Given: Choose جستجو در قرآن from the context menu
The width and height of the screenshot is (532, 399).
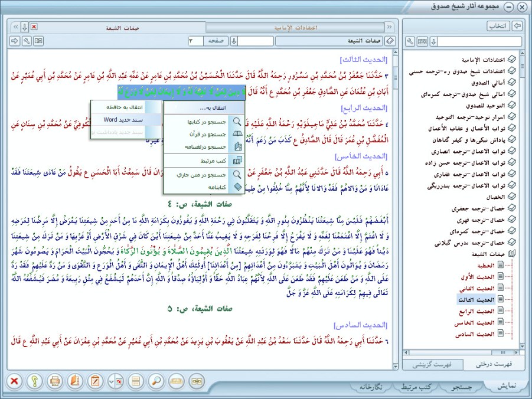Looking at the screenshot, I should (x=204, y=134).
